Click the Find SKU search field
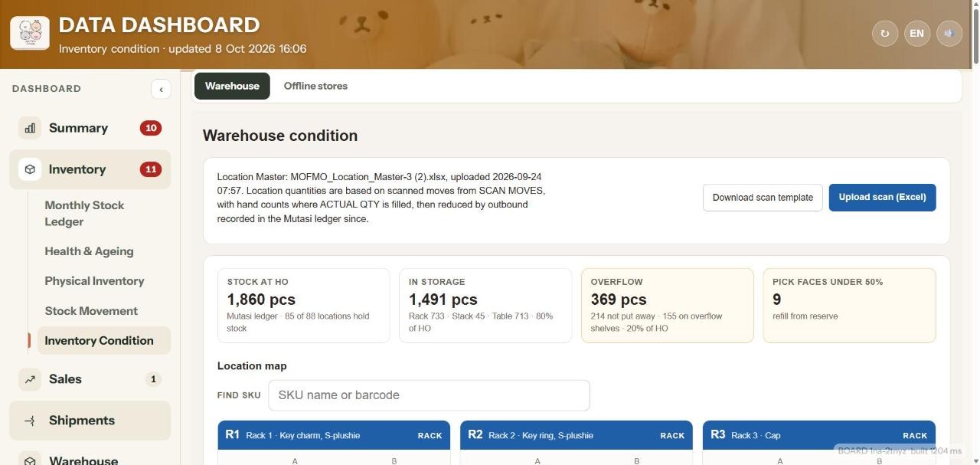Viewport: 980px width, 465px height. click(429, 395)
